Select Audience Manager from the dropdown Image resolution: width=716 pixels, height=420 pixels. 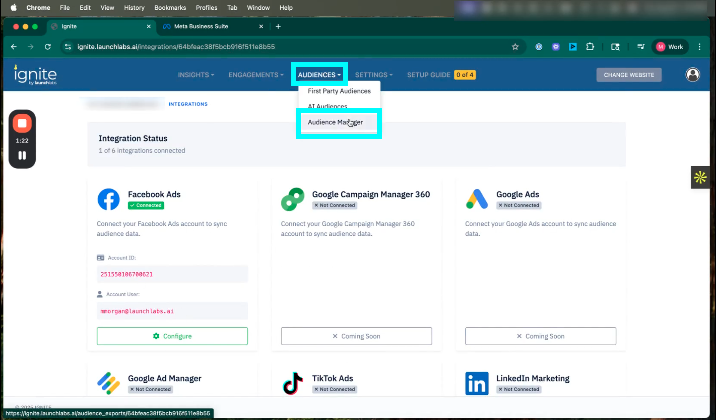[x=335, y=122]
